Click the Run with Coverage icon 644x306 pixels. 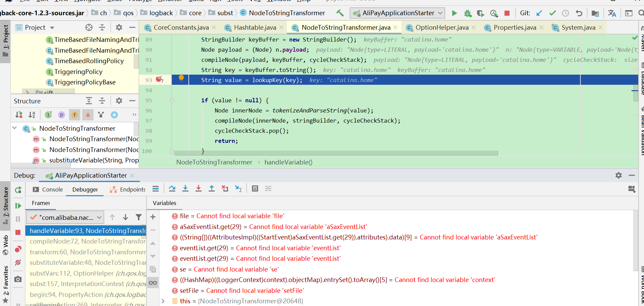coord(480,13)
